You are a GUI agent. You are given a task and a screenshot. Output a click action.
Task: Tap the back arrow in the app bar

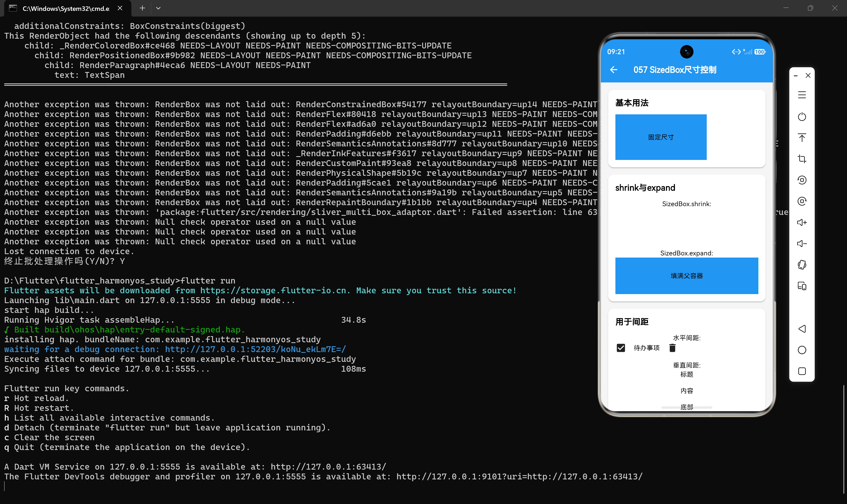pos(614,70)
